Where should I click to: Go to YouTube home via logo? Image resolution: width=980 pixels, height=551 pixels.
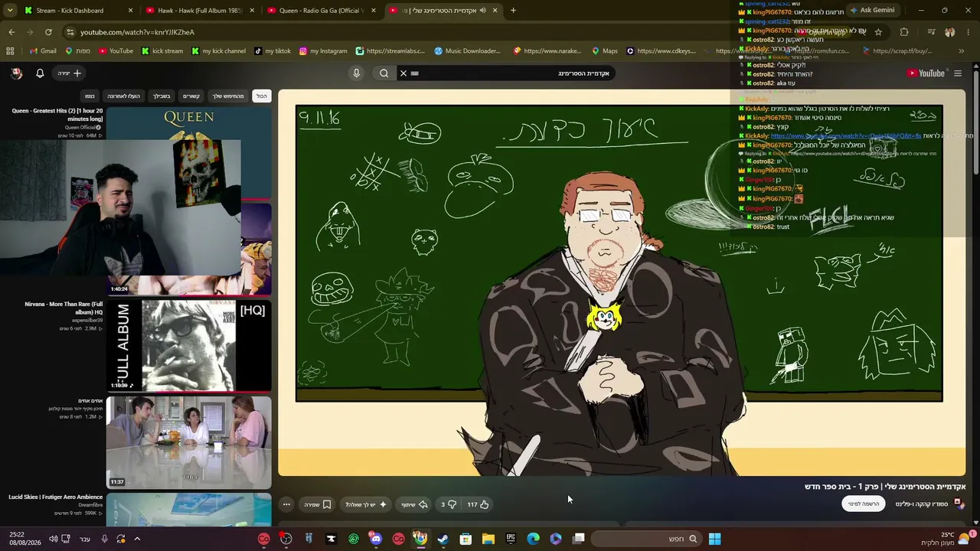[926, 73]
